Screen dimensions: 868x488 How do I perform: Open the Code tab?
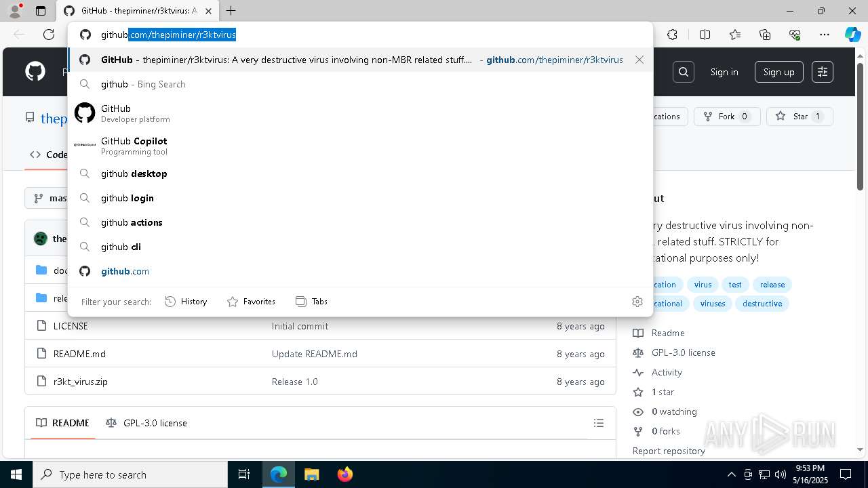(49, 155)
